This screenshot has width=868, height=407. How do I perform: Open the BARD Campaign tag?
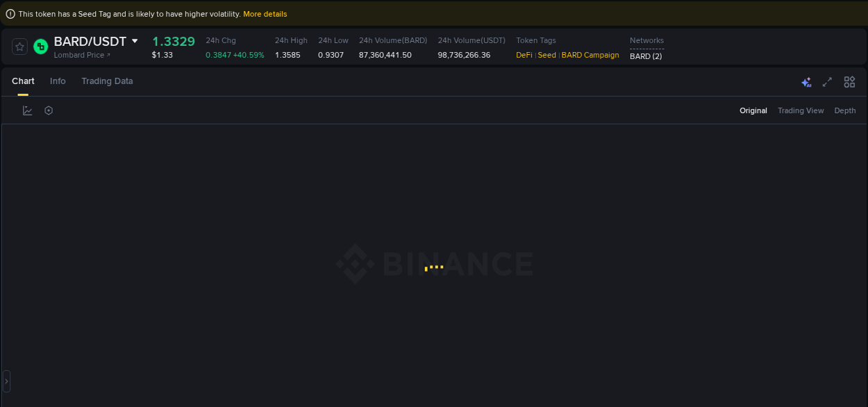click(x=590, y=54)
